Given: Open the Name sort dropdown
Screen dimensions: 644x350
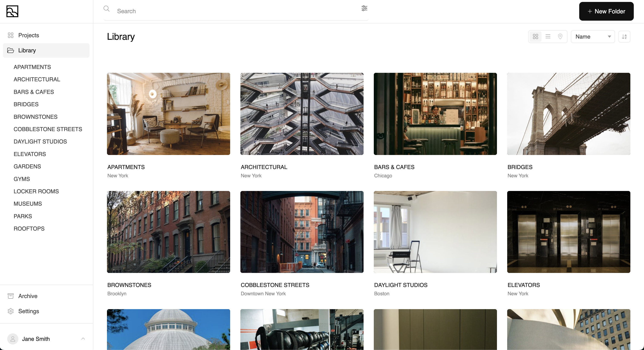Looking at the screenshot, I should [593, 37].
